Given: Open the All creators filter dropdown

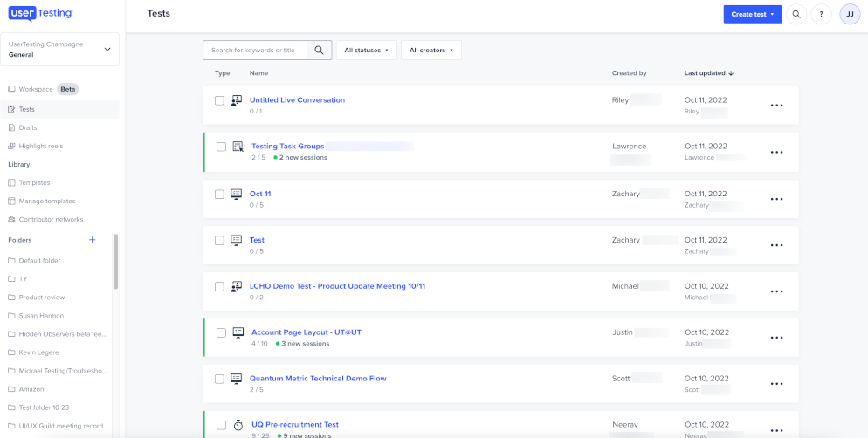Looking at the screenshot, I should (x=431, y=51).
